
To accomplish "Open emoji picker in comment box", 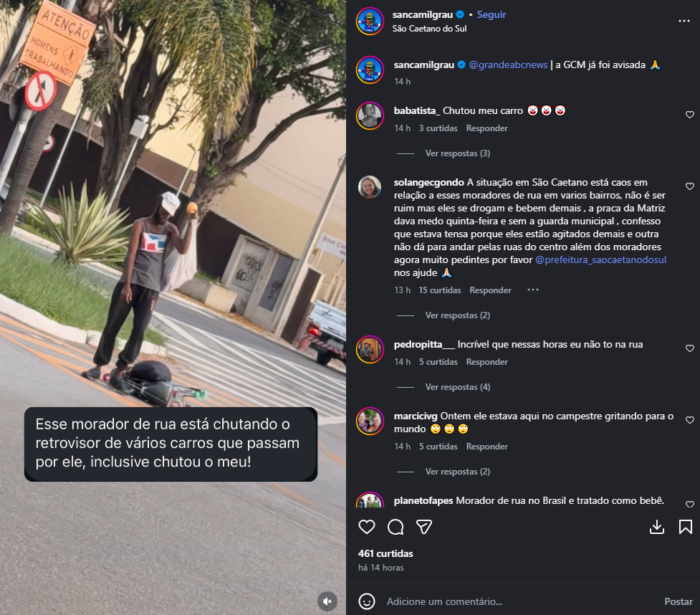I will [367, 601].
